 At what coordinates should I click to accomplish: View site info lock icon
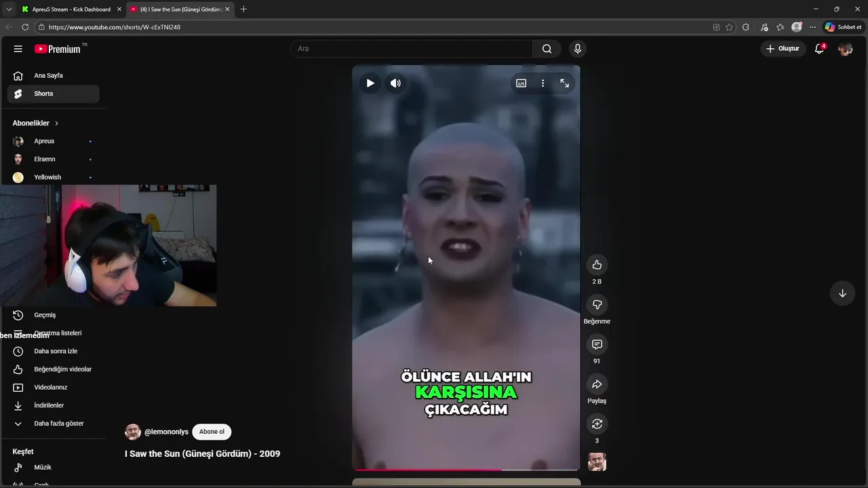[41, 27]
